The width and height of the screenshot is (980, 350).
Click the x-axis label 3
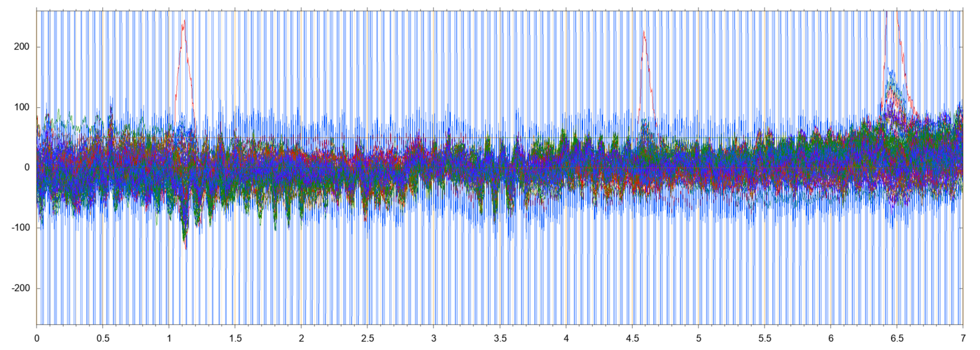[433, 337]
